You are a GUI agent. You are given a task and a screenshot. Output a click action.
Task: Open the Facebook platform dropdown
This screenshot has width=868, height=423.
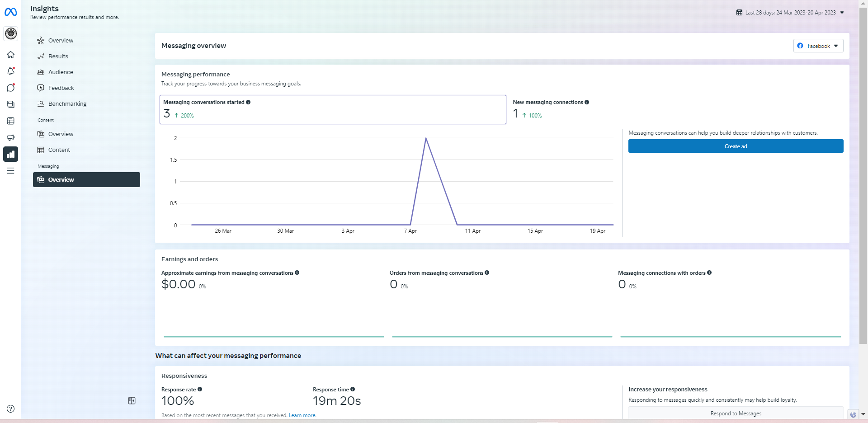pos(818,46)
